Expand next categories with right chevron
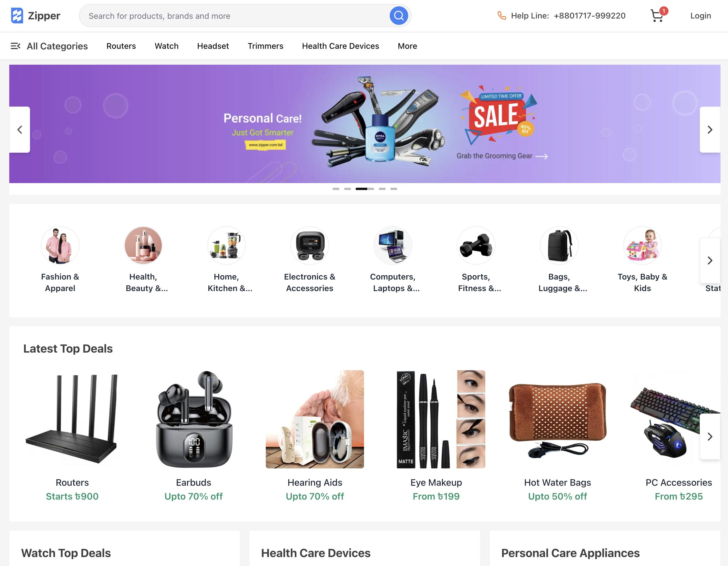 pos(710,260)
